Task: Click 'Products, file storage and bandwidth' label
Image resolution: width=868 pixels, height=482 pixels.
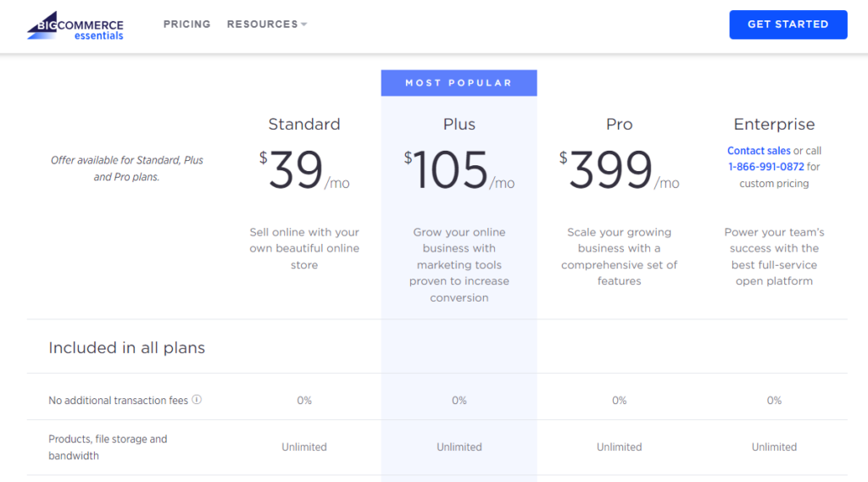Action: (108, 447)
